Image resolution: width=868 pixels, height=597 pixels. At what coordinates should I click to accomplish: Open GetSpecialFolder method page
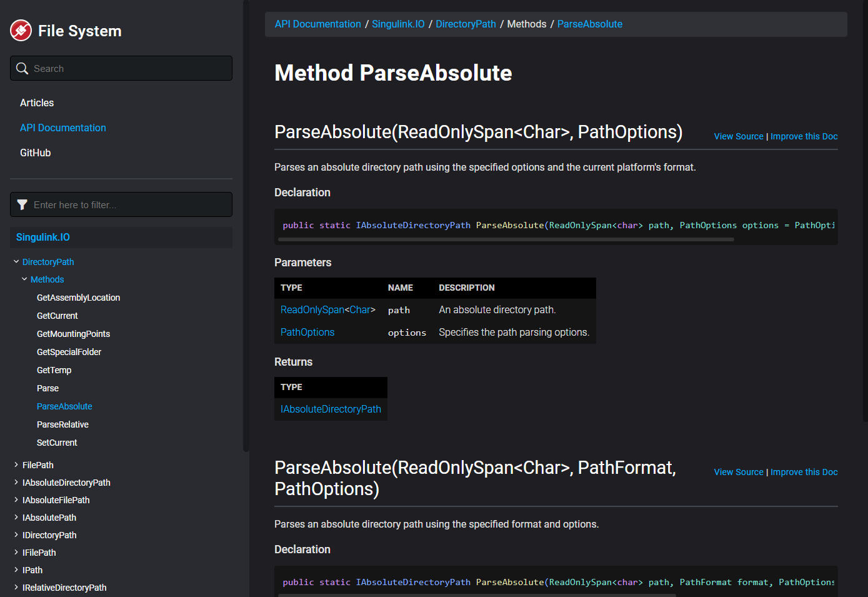pos(69,352)
